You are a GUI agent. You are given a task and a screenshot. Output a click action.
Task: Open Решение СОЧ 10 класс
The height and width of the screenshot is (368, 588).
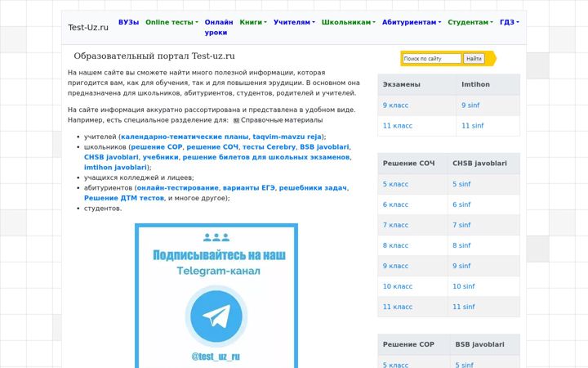(x=397, y=286)
